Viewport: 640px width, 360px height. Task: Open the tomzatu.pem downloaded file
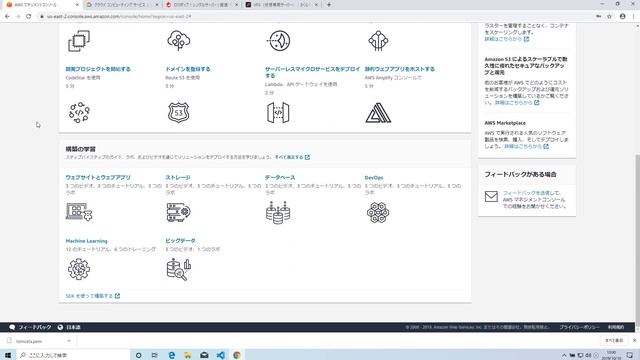point(29,341)
